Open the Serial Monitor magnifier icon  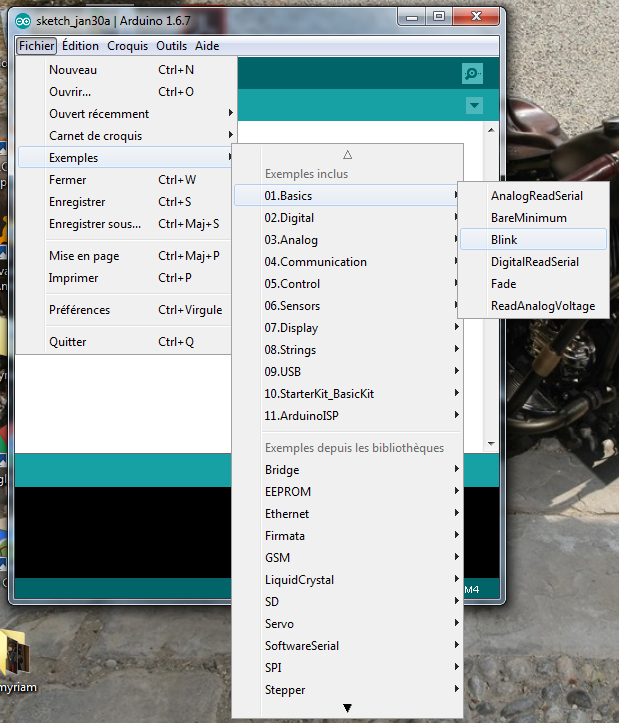click(472, 73)
